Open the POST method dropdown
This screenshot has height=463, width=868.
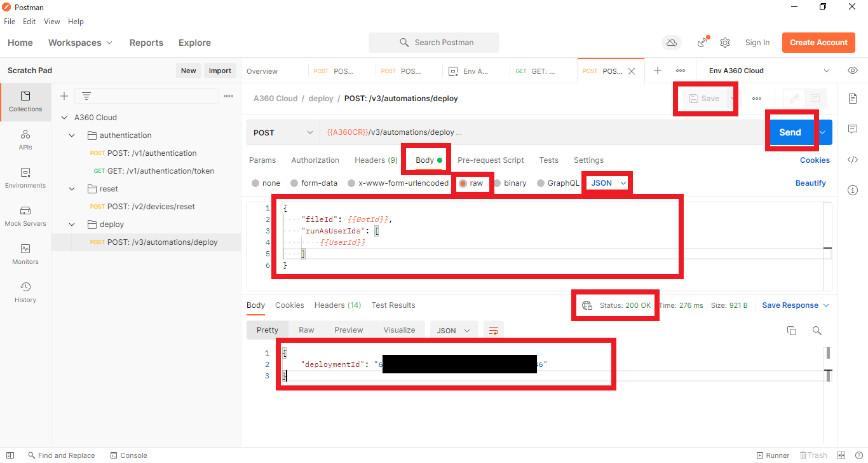click(283, 132)
